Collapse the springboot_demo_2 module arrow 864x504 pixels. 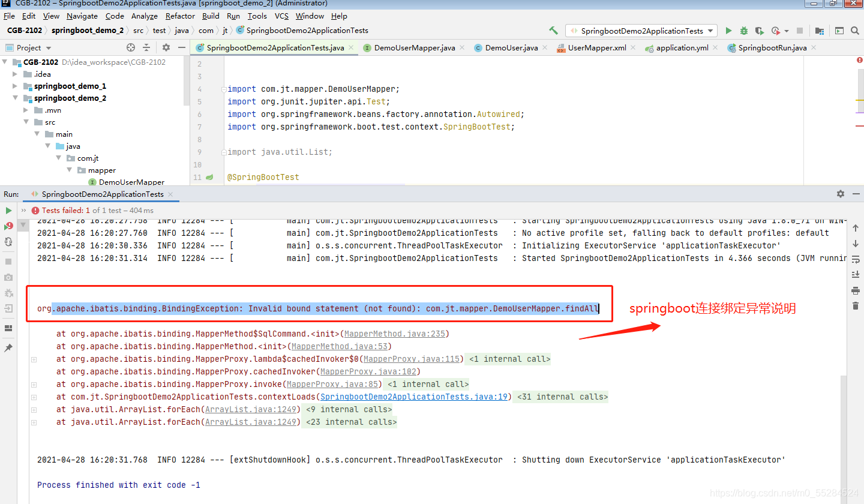(x=16, y=98)
